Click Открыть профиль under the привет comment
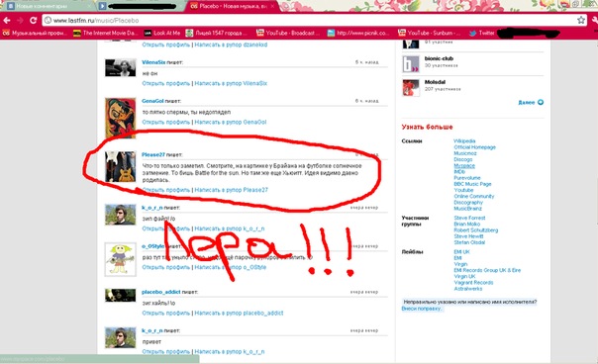Image resolution: width=598 pixels, height=364 pixels. (x=166, y=351)
